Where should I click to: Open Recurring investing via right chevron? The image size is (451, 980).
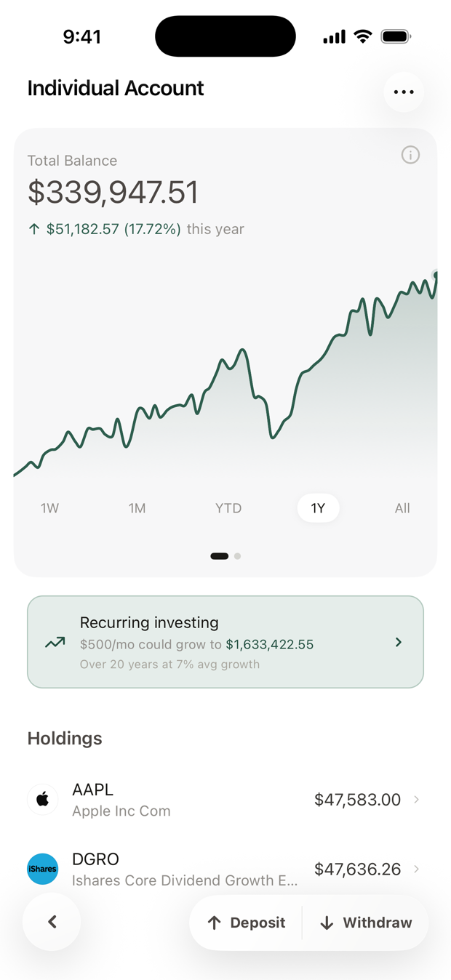pyautogui.click(x=399, y=642)
